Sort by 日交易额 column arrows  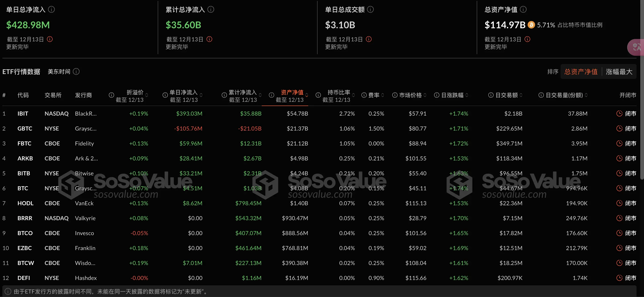(x=521, y=95)
